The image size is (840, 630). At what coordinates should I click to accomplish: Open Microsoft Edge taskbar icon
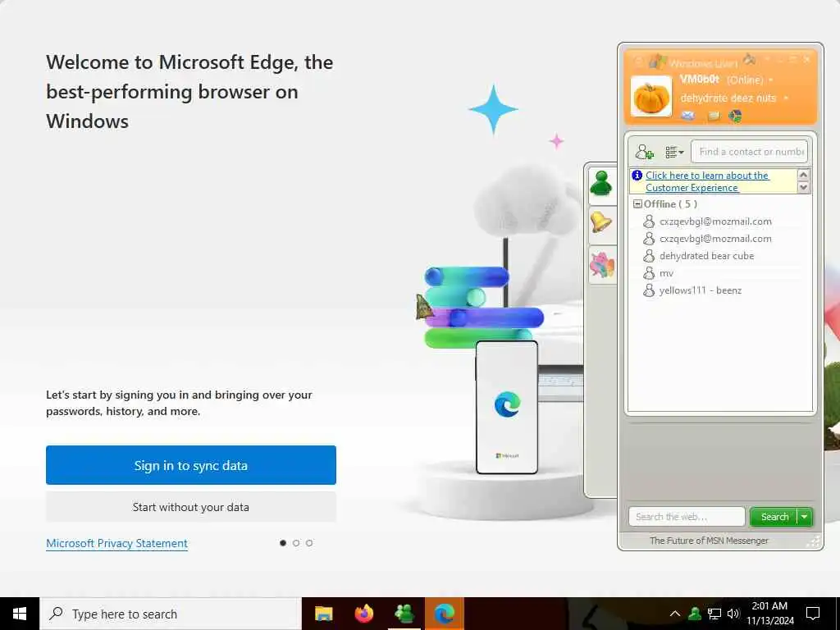pos(444,614)
